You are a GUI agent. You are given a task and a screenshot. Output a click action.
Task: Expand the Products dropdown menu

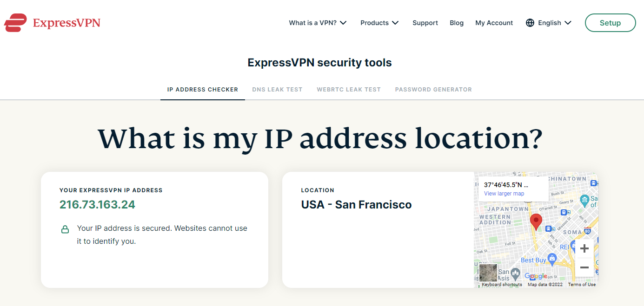379,23
